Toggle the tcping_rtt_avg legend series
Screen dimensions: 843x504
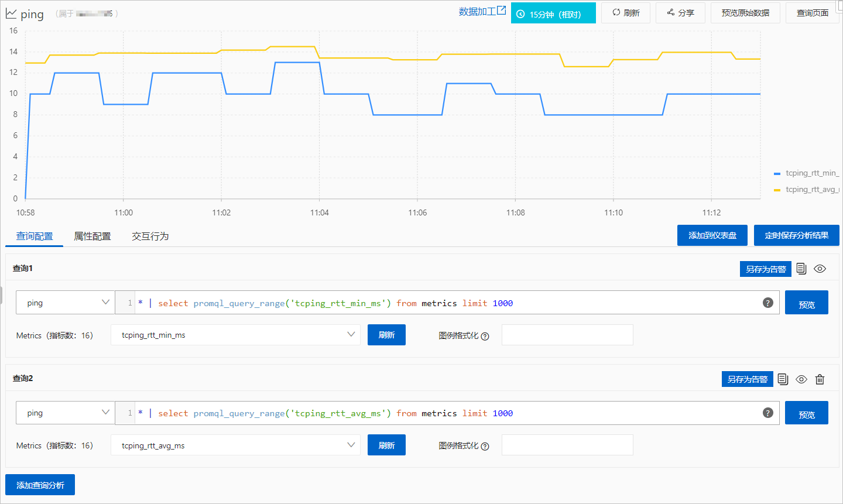click(x=806, y=190)
